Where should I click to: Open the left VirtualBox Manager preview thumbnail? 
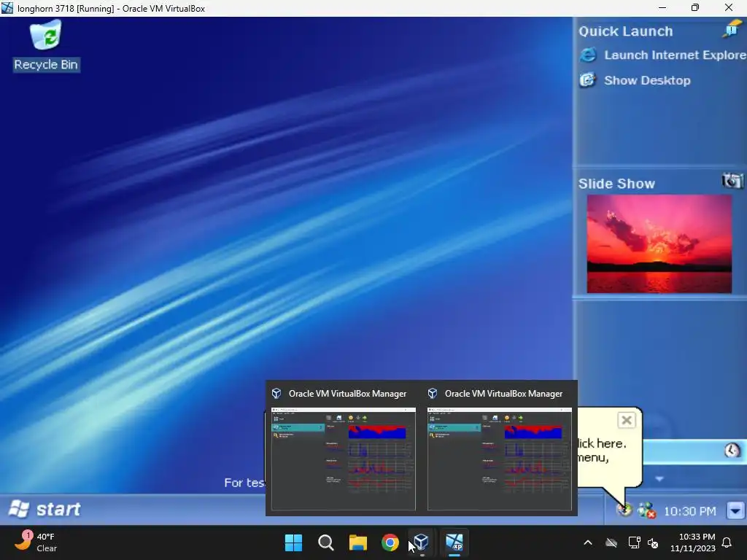pos(344,459)
